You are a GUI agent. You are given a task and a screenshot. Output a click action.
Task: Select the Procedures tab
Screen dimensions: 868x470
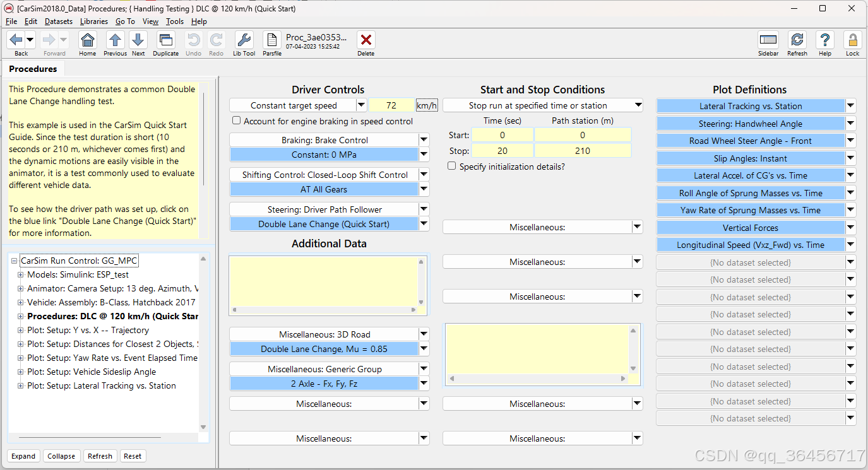33,69
